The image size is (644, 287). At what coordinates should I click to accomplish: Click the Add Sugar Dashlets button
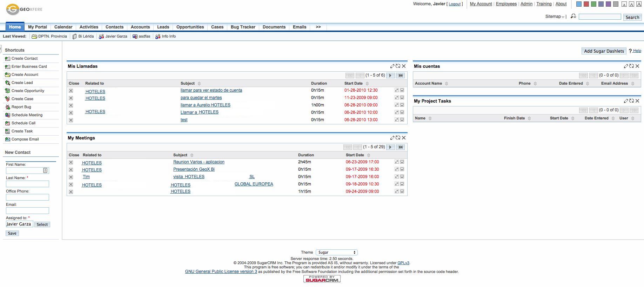[x=604, y=51]
